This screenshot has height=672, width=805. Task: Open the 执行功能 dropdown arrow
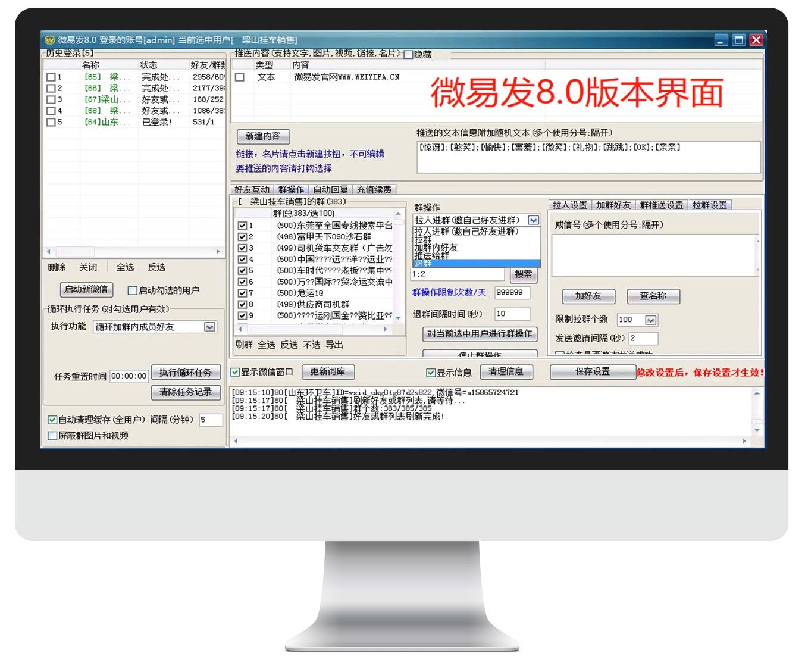coord(209,327)
